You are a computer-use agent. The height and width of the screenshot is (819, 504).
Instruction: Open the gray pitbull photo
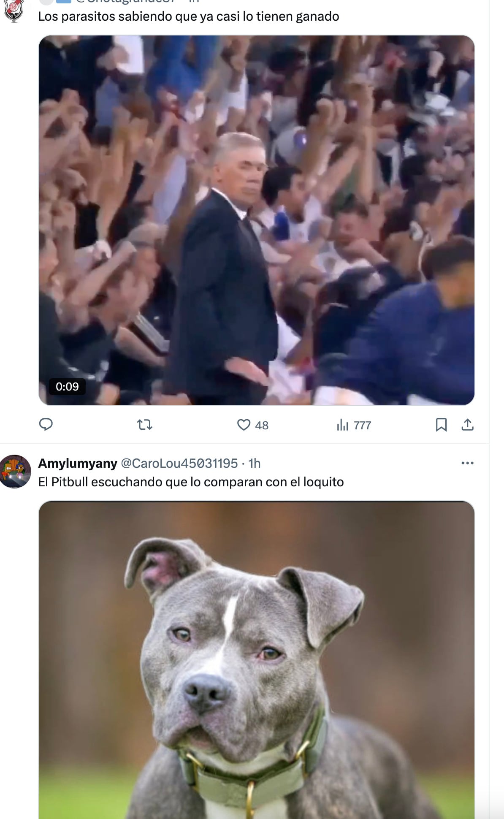[257, 659]
